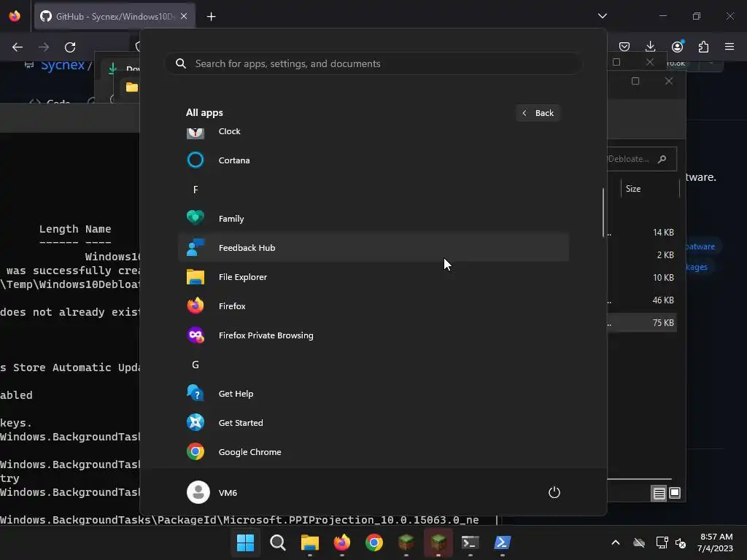The height and width of the screenshot is (560, 747).
Task: Switch File Explorer to details view
Action: [x=659, y=494]
